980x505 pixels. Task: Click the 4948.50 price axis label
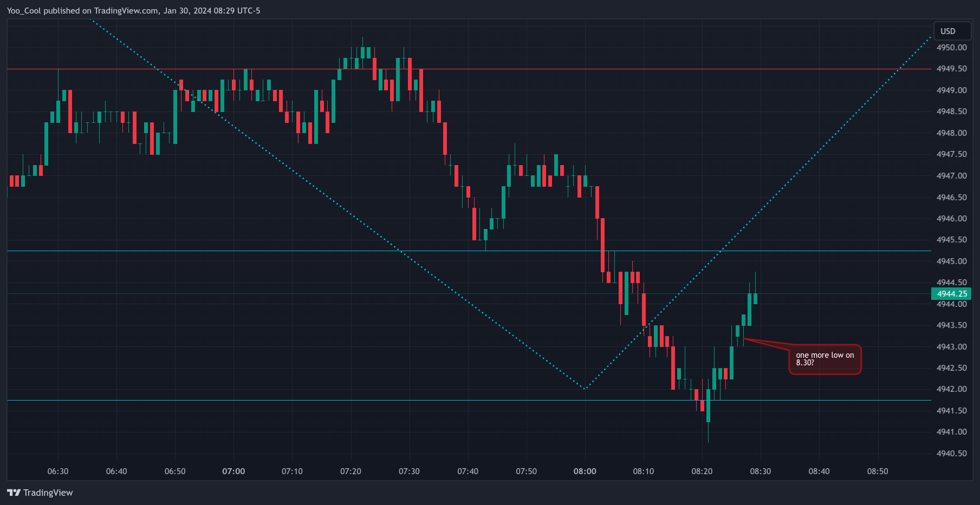pyautogui.click(x=952, y=112)
